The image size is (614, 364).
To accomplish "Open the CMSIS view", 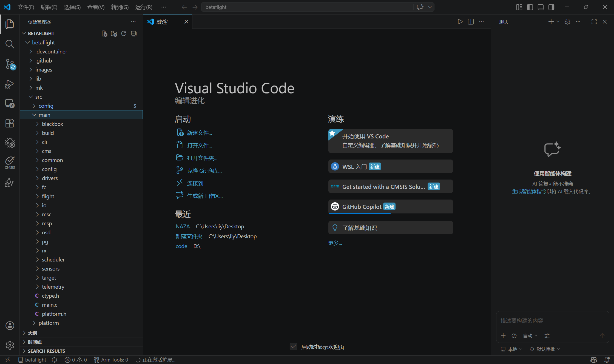I will pyautogui.click(x=10, y=162).
